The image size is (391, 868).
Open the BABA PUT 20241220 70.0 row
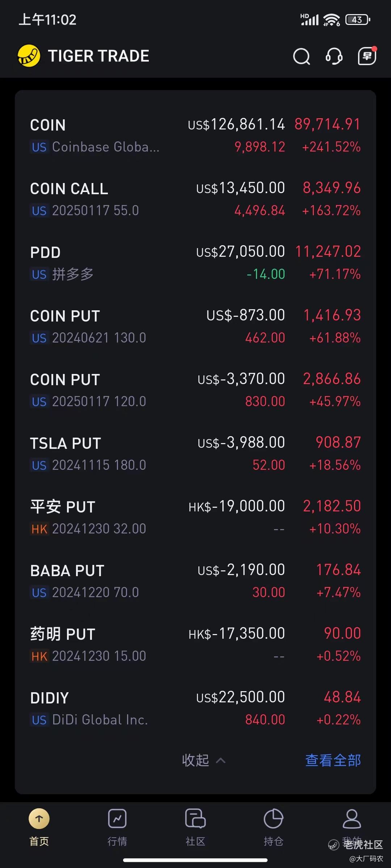pos(195,581)
